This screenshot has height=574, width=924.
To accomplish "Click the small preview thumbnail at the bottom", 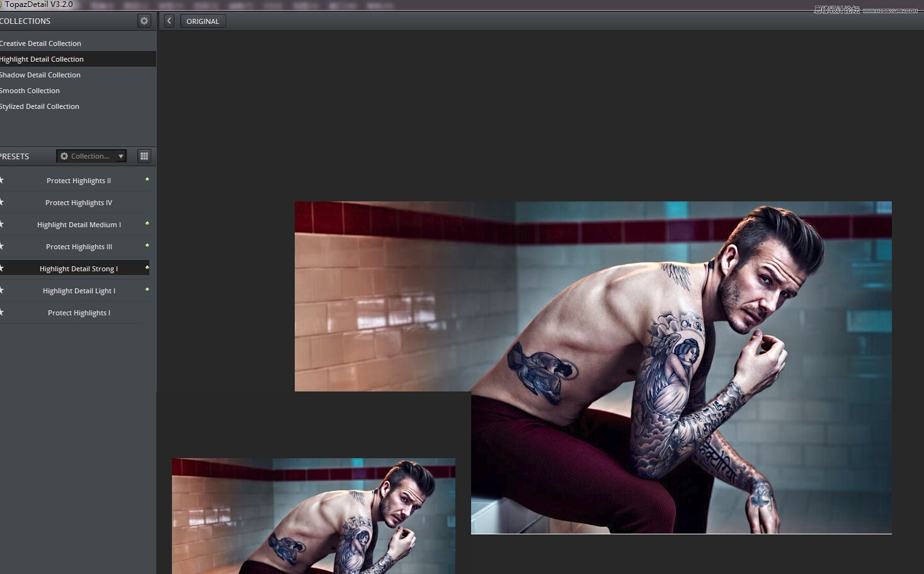I will [x=313, y=516].
